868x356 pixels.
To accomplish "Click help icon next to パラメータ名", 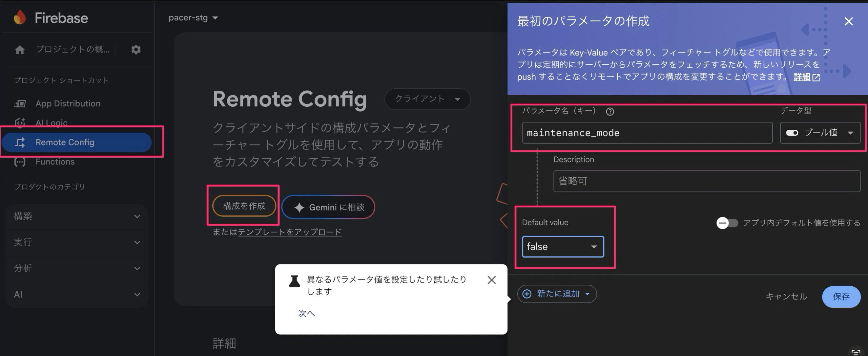I will (610, 112).
